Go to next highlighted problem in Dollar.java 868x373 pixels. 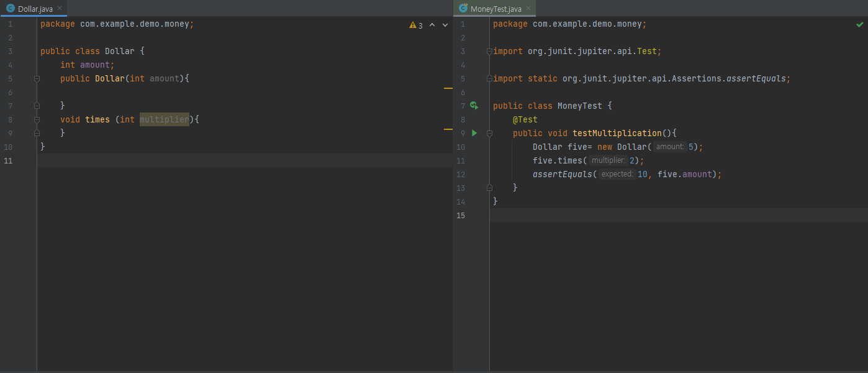click(445, 25)
